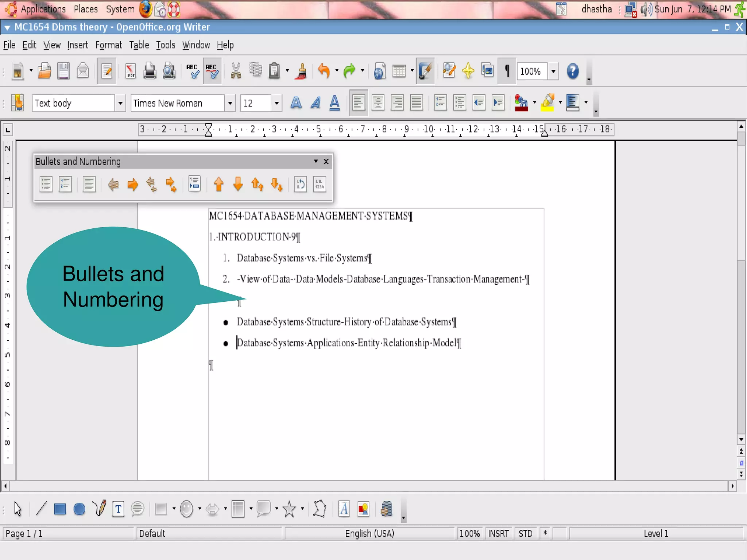Click the Paste clipboard icon
The height and width of the screenshot is (560, 747).
[274, 71]
